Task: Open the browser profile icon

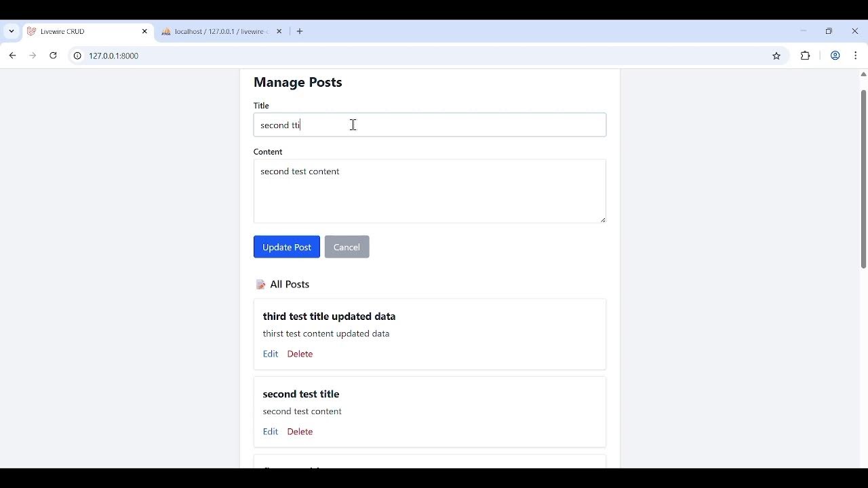Action: click(x=835, y=56)
